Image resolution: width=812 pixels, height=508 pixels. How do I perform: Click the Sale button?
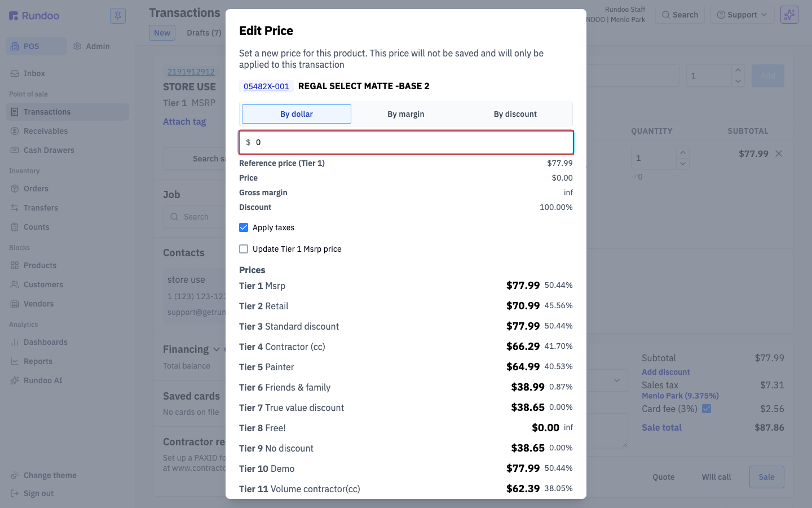click(x=766, y=477)
